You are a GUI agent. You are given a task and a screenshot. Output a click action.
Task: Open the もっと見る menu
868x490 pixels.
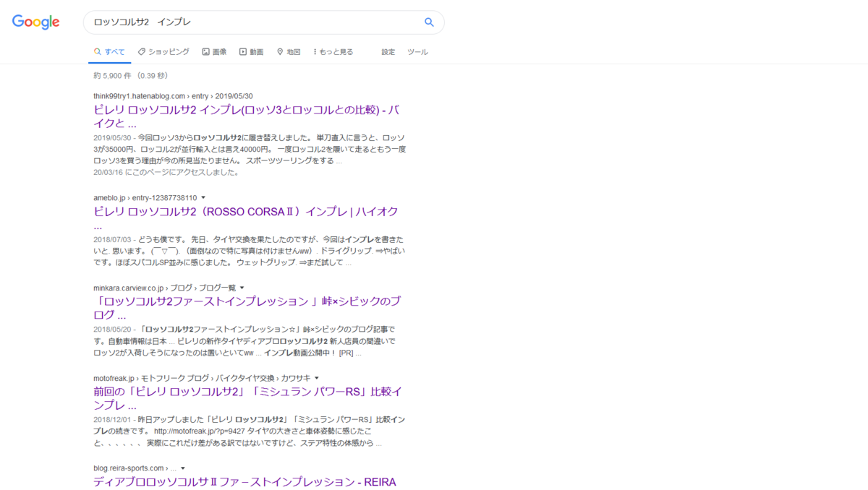[333, 52]
